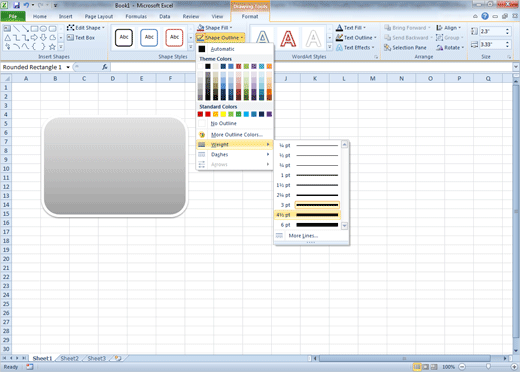Image resolution: width=520 pixels, height=372 pixels.
Task: Click the Help question mark icon
Action: tap(485, 16)
